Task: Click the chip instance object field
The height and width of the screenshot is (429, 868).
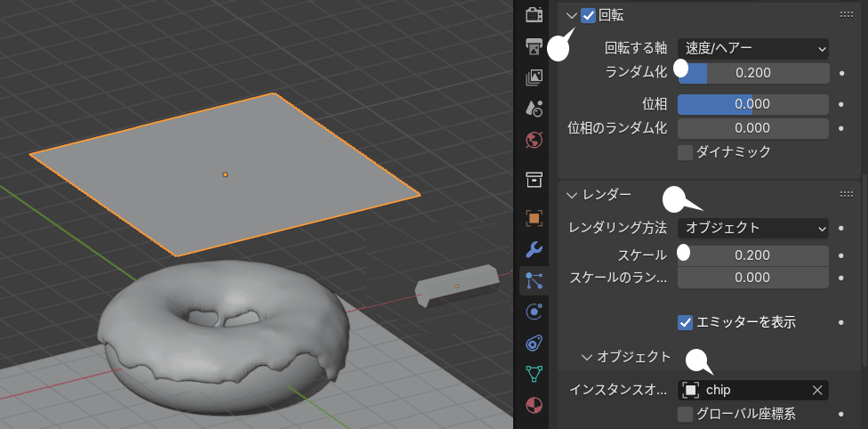Action: (x=753, y=390)
